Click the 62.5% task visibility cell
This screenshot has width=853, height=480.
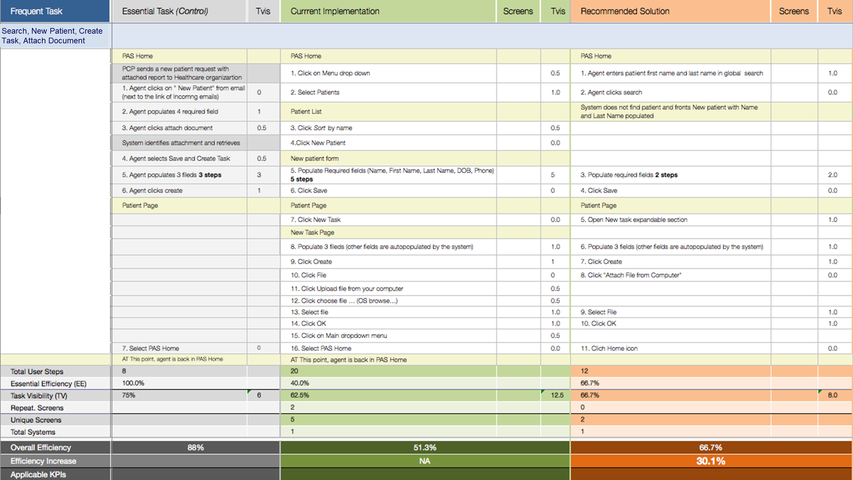[388, 396]
